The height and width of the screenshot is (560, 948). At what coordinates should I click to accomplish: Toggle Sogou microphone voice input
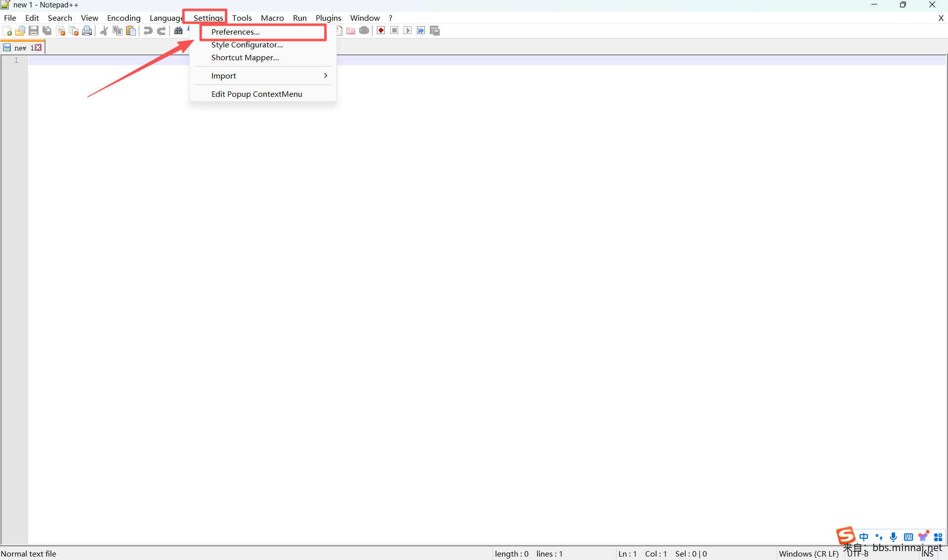(x=893, y=537)
